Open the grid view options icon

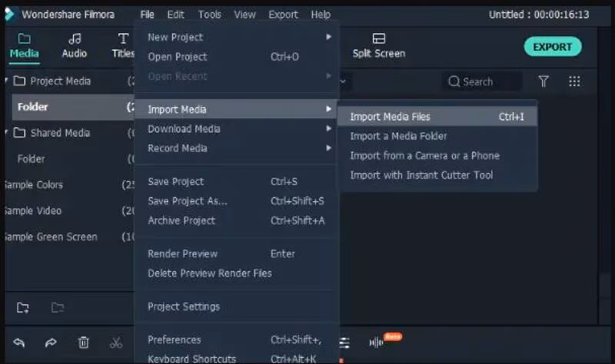point(574,81)
